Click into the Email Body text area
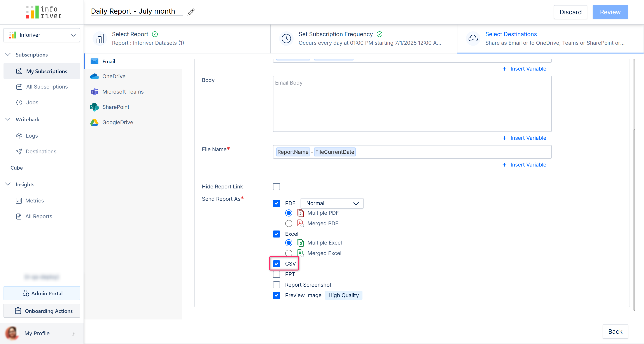644x344 pixels. (412, 104)
